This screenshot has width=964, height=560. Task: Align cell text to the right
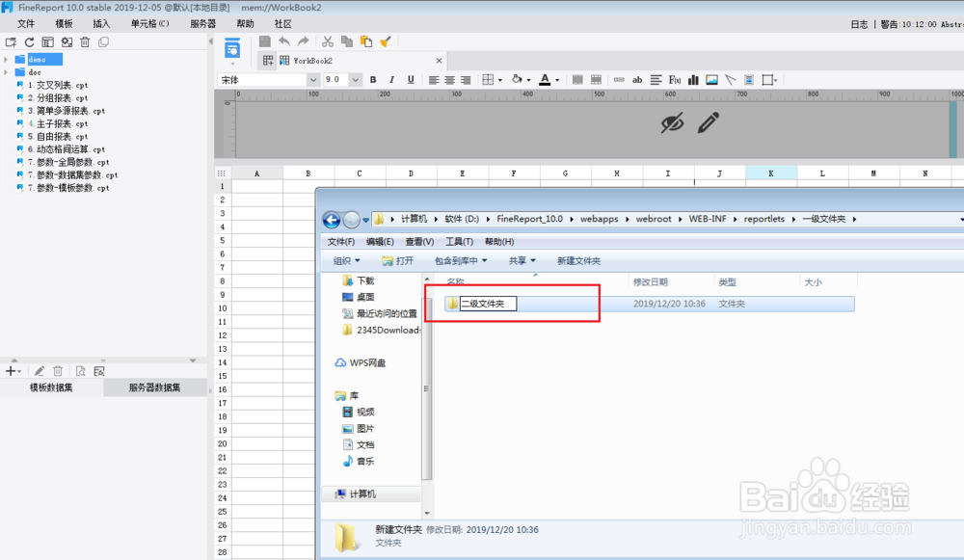pos(466,80)
